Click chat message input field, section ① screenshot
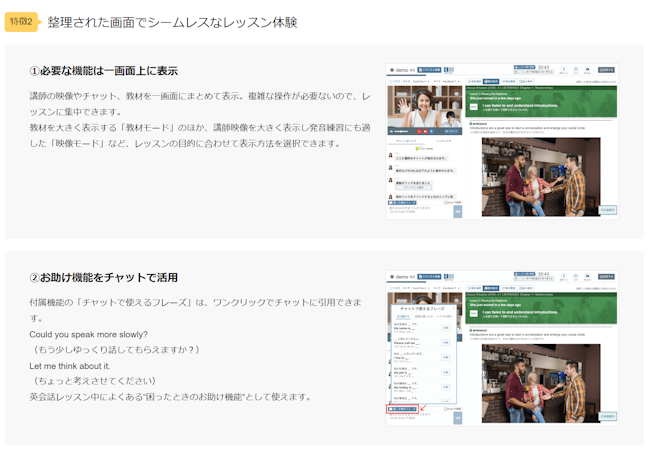650x451 pixels. pos(420,211)
